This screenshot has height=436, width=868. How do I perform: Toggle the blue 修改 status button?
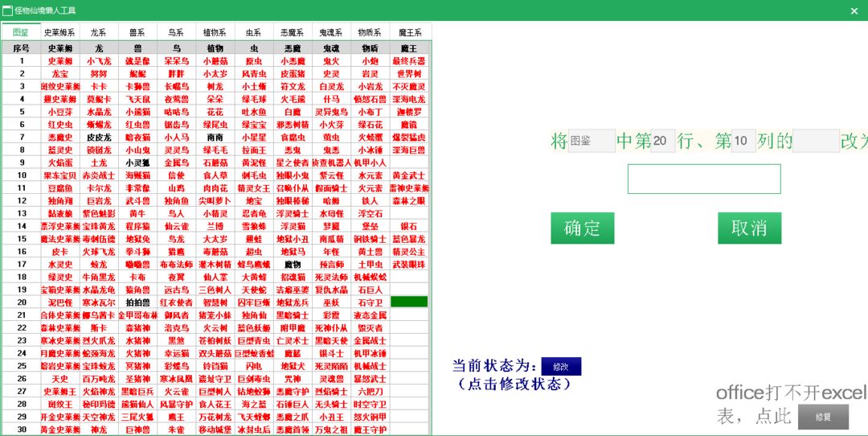tap(561, 366)
